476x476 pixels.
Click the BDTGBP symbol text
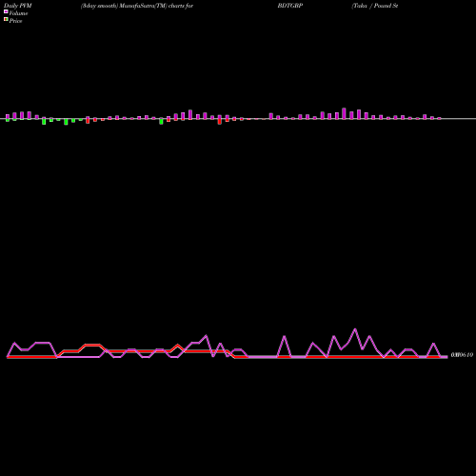(x=290, y=6)
